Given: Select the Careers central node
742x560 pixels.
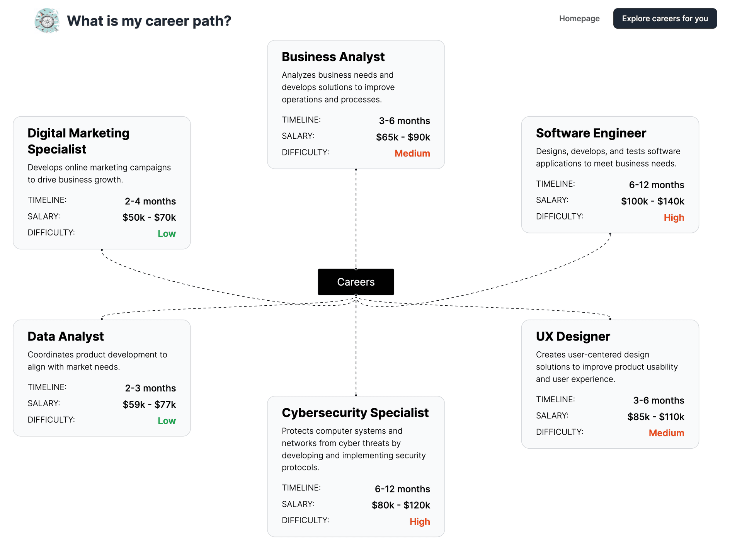Looking at the screenshot, I should pyautogui.click(x=356, y=282).
